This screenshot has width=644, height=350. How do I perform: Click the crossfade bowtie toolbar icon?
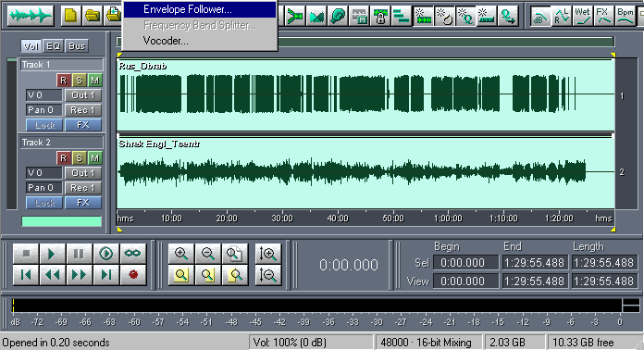(316, 17)
